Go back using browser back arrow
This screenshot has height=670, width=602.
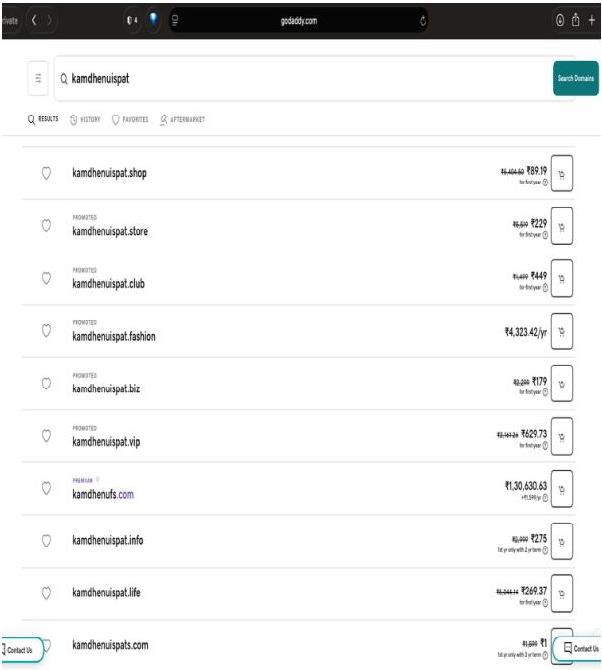click(x=34, y=20)
